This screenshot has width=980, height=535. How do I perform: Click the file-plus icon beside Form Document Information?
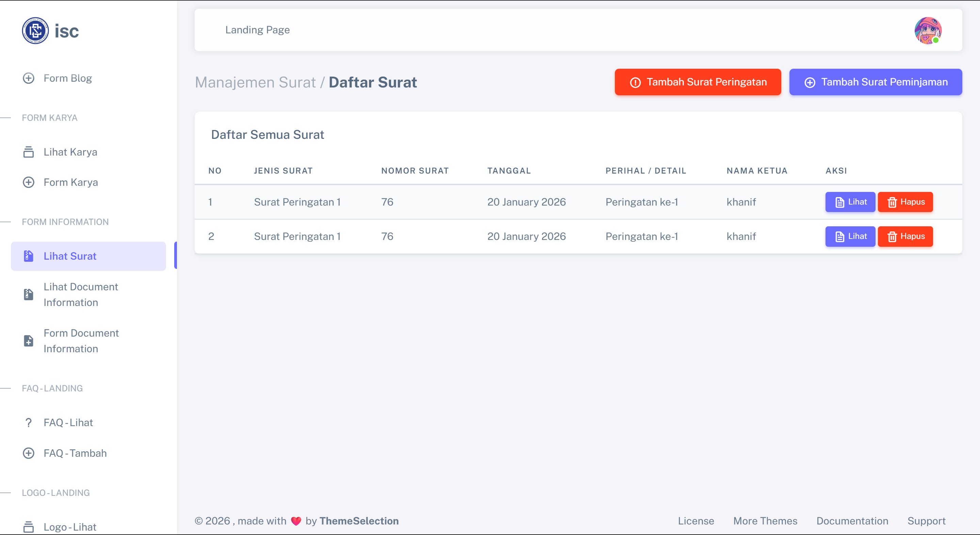[x=29, y=341]
